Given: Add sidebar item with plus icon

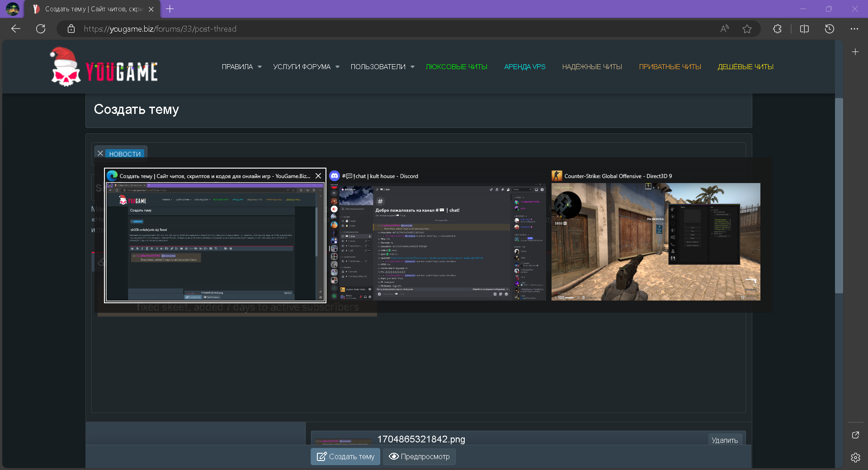Looking at the screenshot, I should pyautogui.click(x=855, y=52).
